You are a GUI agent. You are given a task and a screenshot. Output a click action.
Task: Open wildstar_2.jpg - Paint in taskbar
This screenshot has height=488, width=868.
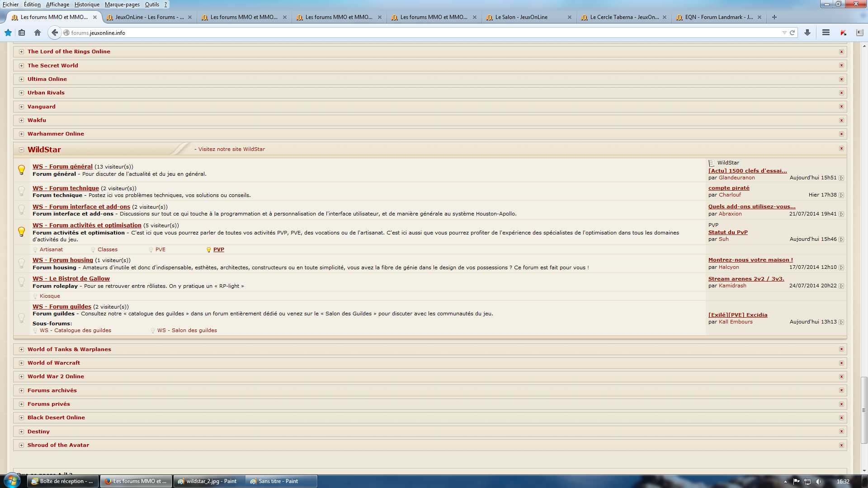click(209, 481)
